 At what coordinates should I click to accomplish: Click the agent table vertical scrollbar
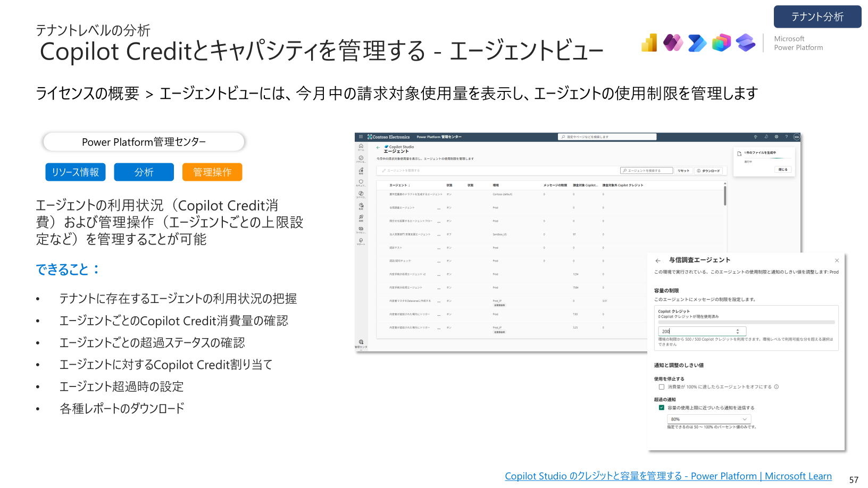(x=725, y=195)
